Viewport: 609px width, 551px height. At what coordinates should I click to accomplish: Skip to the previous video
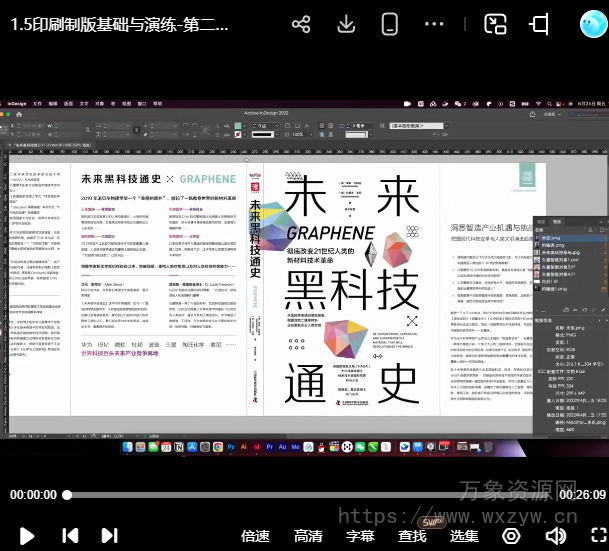tap(70, 536)
